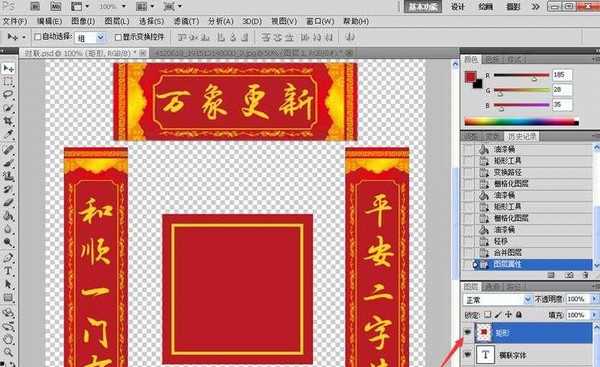Select the Dodge tool
Image resolution: width=600 pixels, height=367 pixels.
[x=8, y=242]
